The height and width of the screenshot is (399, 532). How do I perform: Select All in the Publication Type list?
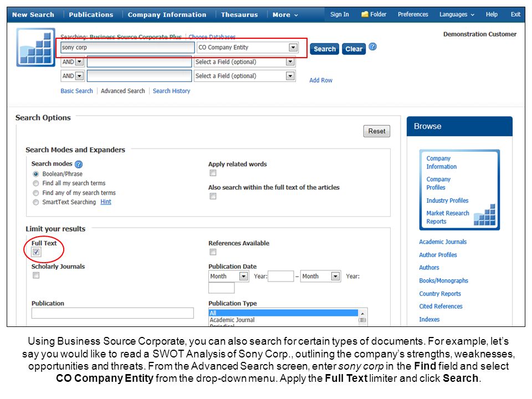pos(283,313)
